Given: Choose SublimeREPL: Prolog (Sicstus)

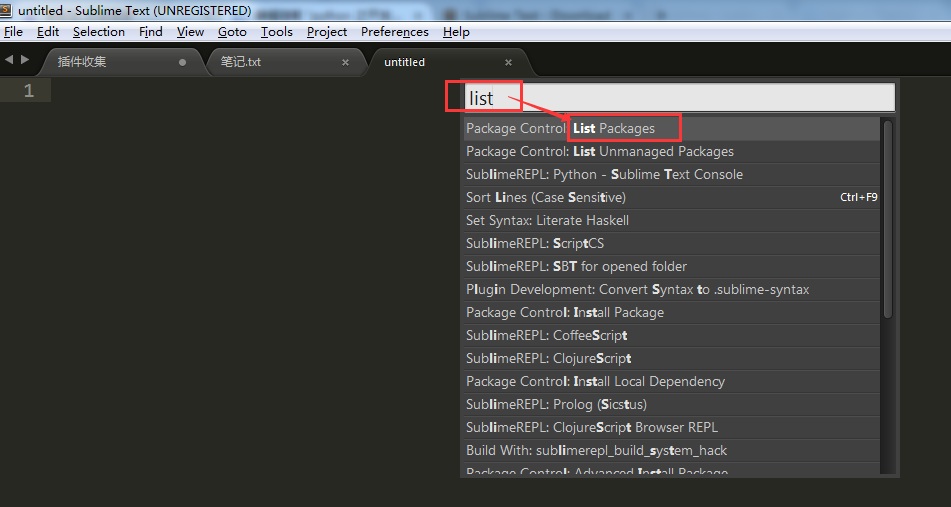Looking at the screenshot, I should [x=671, y=405].
